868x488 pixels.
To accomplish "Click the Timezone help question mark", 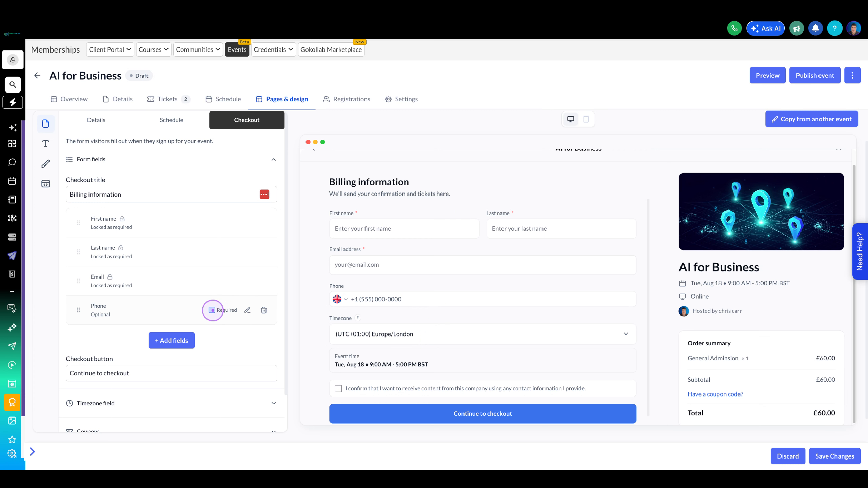I will (x=357, y=318).
